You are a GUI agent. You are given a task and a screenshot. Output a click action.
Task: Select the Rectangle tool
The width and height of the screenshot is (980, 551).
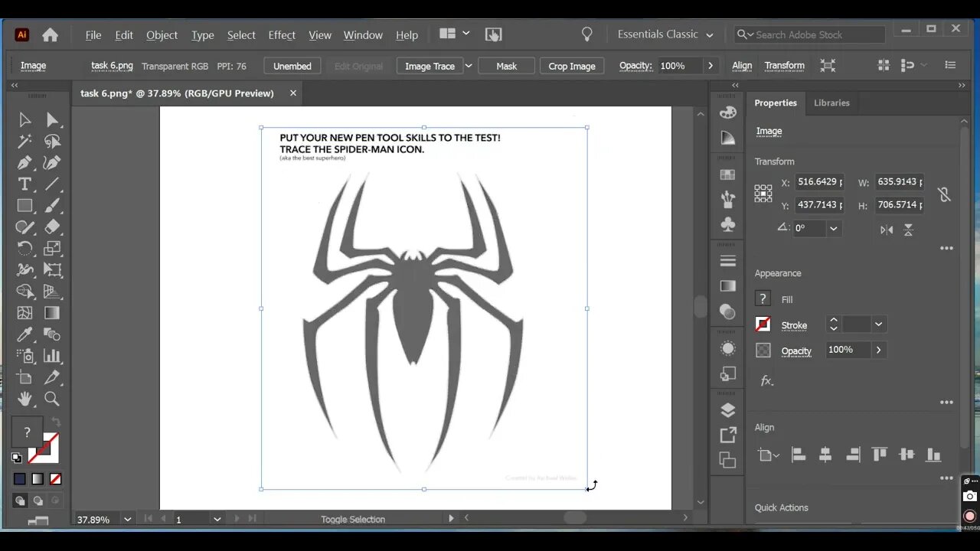[x=24, y=205]
